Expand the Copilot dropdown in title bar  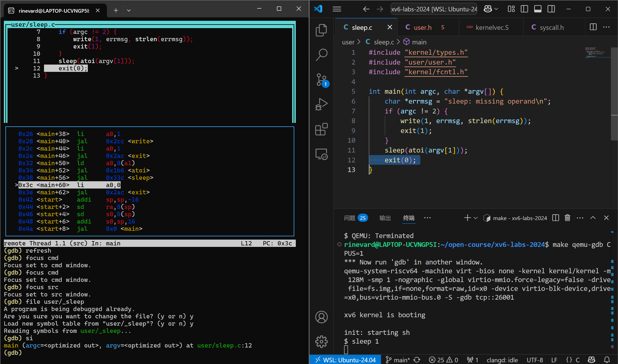point(496,9)
